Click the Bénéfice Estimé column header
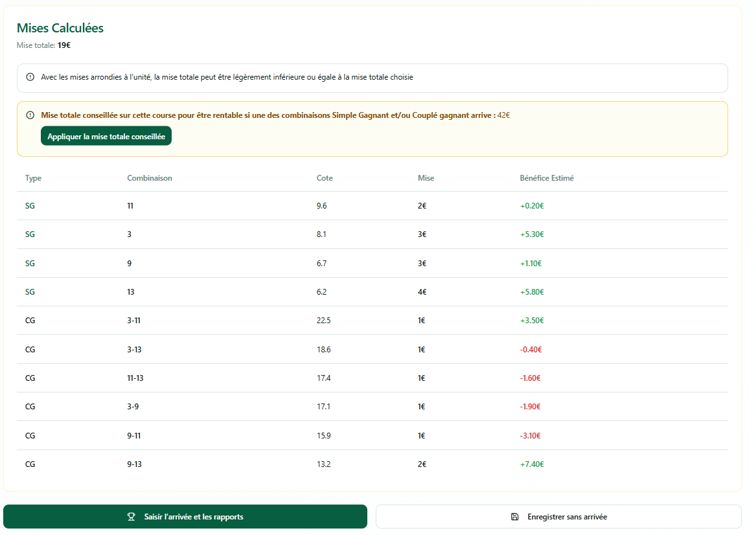This screenshot has width=756, height=535. [547, 178]
